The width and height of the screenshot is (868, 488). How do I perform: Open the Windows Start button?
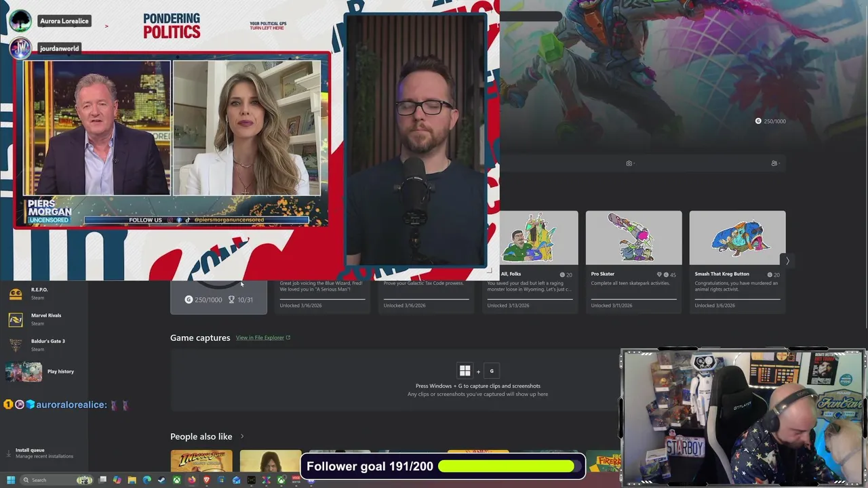[x=11, y=480]
